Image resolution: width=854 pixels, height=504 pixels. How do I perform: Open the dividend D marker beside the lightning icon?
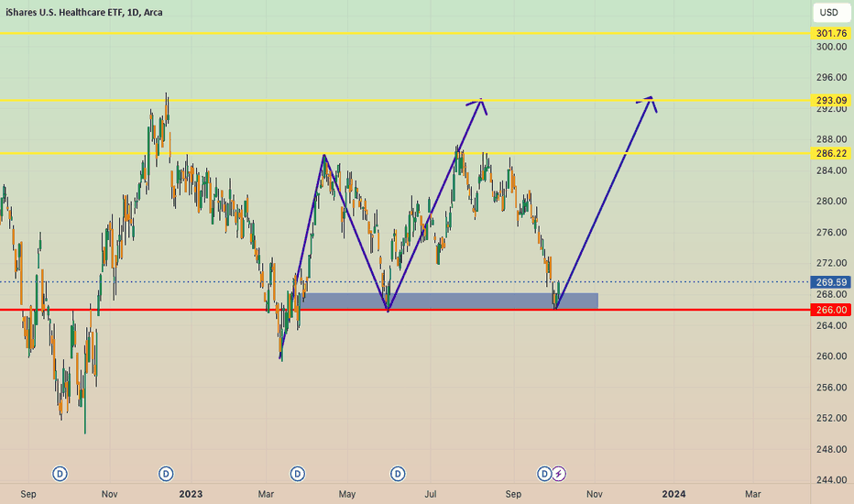[x=544, y=474]
